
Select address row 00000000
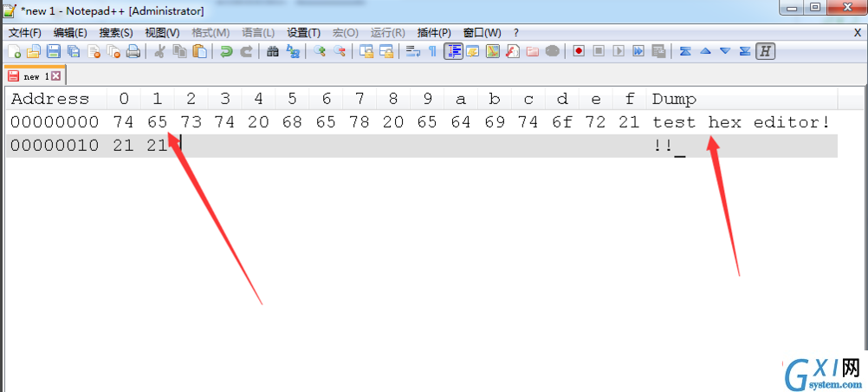[55, 122]
